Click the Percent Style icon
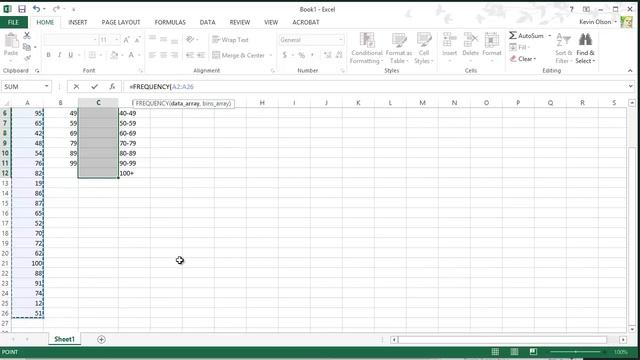Screen dimensions: 640x360 [301, 55]
